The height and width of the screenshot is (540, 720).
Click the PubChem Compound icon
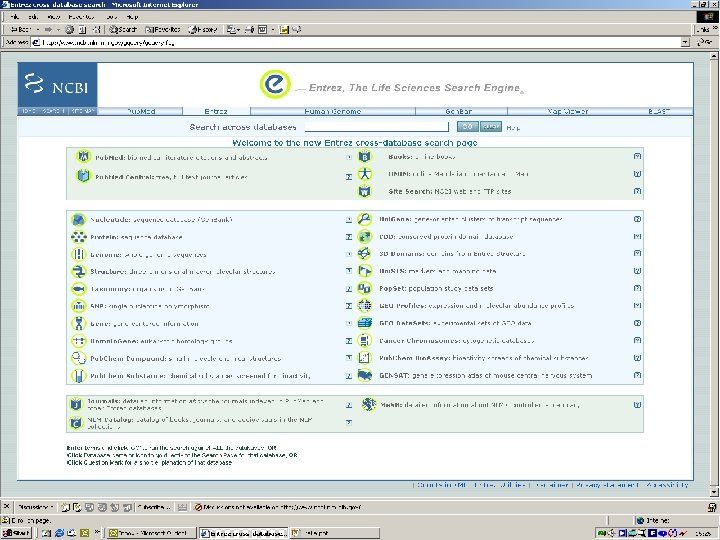(x=79, y=358)
